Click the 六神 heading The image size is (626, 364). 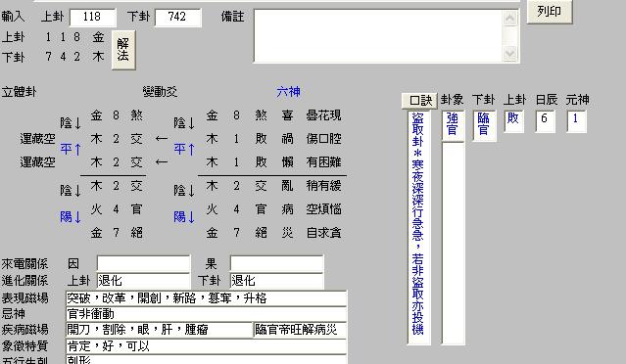pos(288,92)
